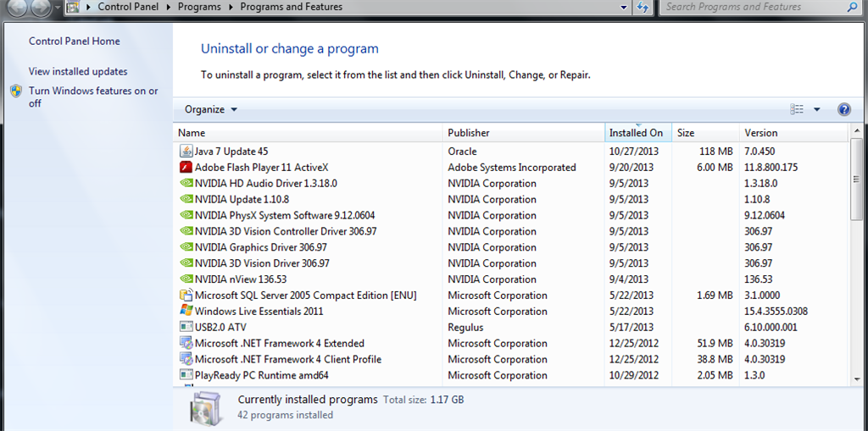Viewport: 868px width, 431px height.
Task: Click the Control Panel icon in address bar
Action: [72, 7]
